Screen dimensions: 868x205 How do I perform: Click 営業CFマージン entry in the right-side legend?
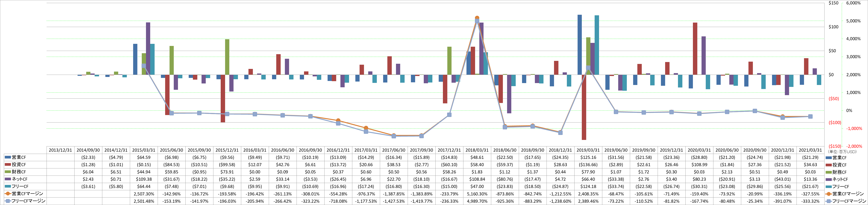click(x=845, y=194)
